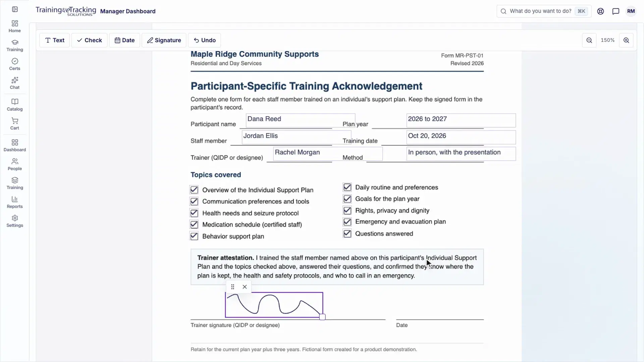Viewport: 644px width, 362px height.
Task: Uncheck Overview of the Individual Support Plan
Action: 194,190
